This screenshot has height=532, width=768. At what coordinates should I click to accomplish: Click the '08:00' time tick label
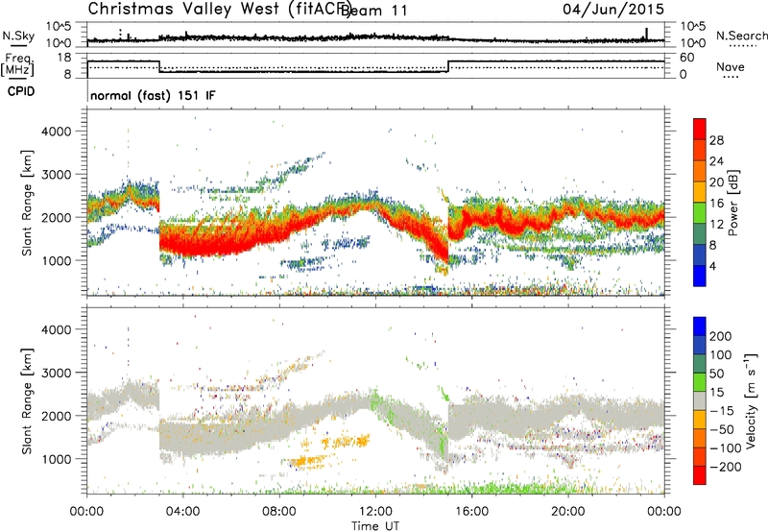click(278, 512)
